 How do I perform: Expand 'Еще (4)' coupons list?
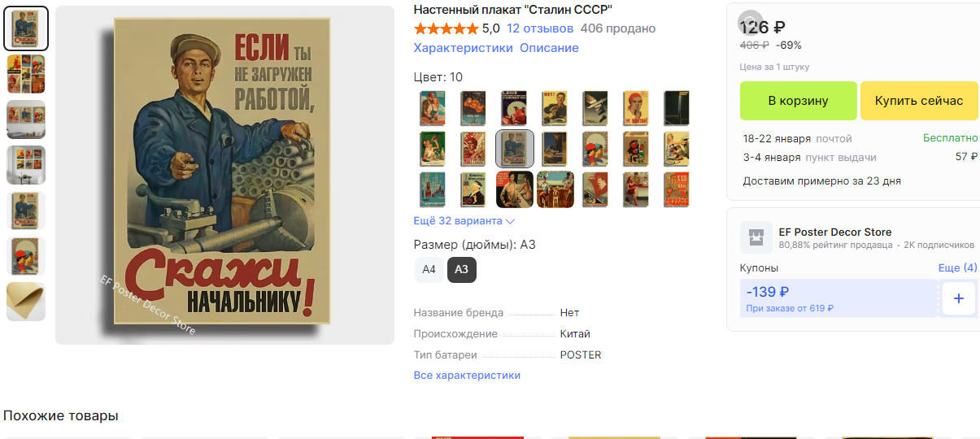(x=957, y=267)
